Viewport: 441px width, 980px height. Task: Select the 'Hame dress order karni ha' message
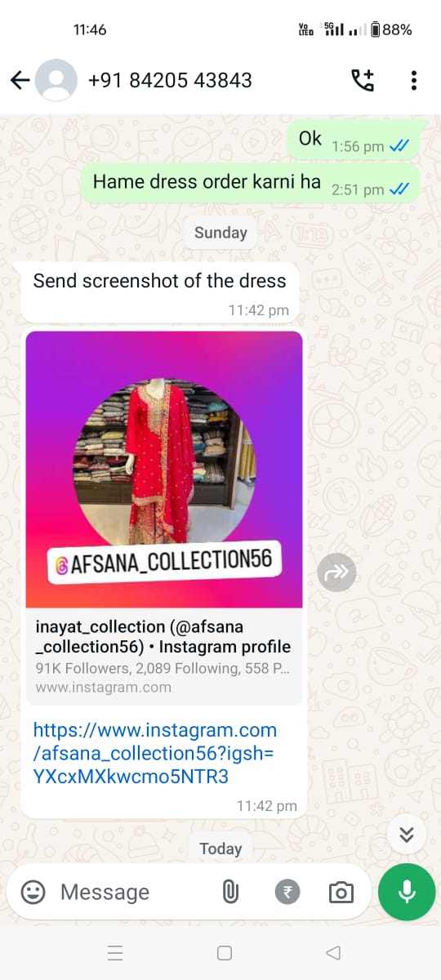point(207,181)
